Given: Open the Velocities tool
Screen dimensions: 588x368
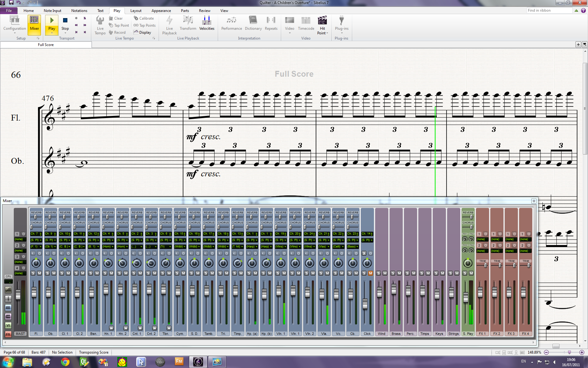Looking at the screenshot, I should pos(207,21).
